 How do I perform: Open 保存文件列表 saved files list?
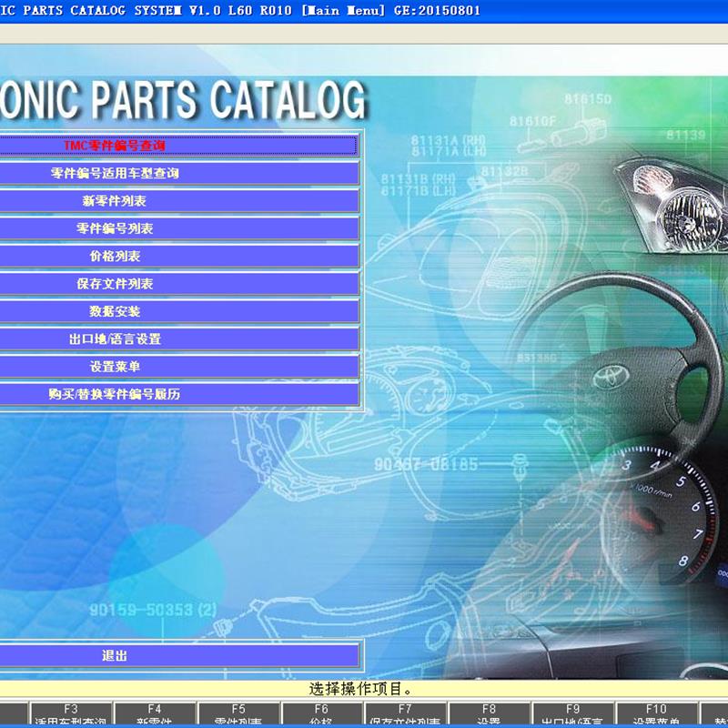178,284
